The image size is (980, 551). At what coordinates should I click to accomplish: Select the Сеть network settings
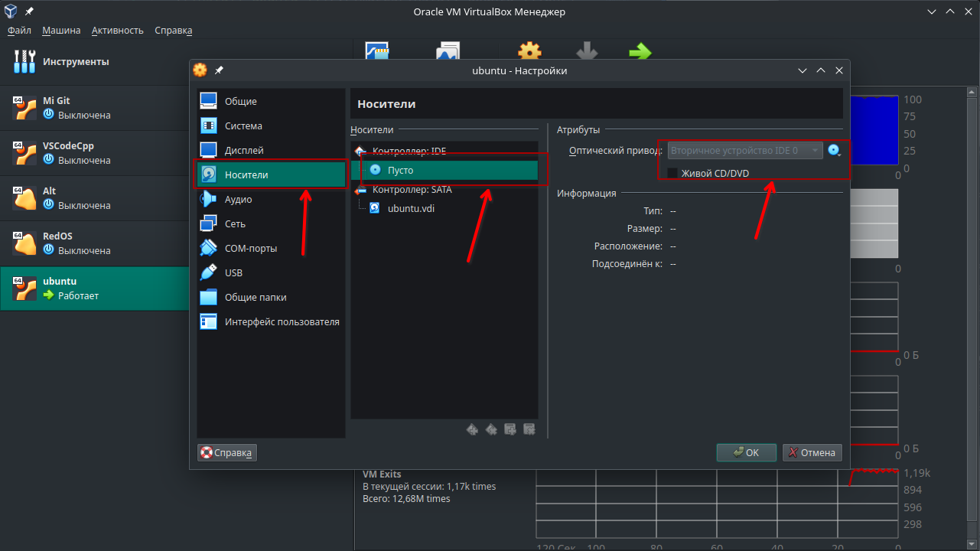[234, 224]
